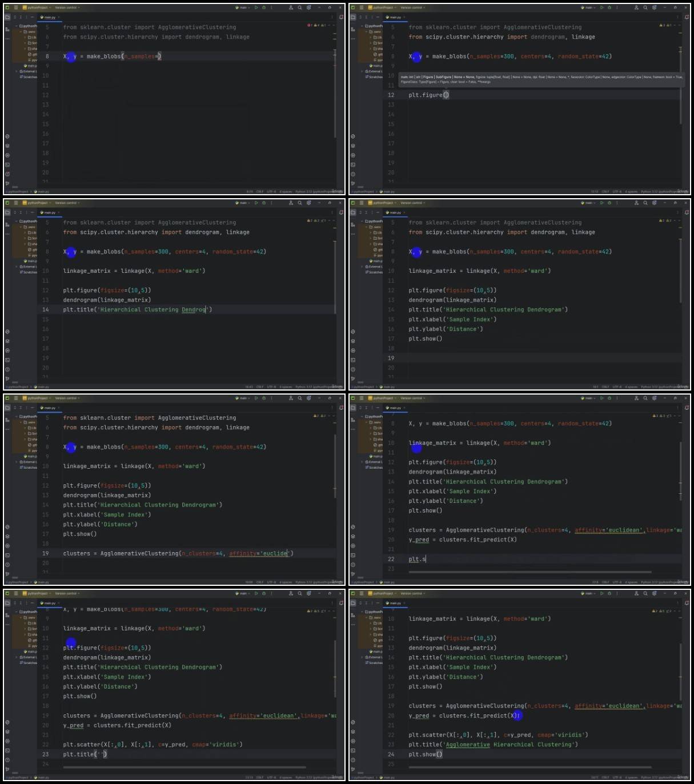This screenshot has height=784, width=694.
Task: Open editor tab options in the n_samples= window
Action: pyautogui.click(x=332, y=18)
